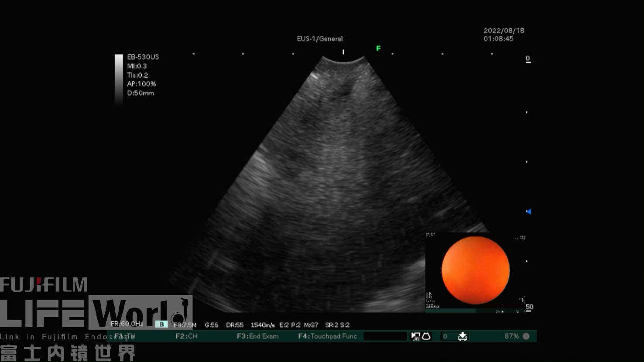
Task: Click the round gray status indicator beside 87%
Action: tap(526, 336)
